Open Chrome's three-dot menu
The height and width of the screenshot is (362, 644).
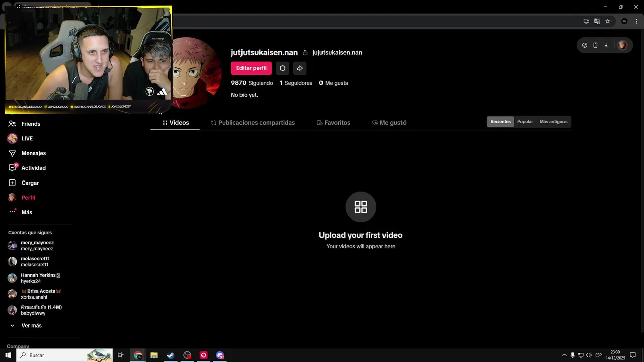click(636, 21)
